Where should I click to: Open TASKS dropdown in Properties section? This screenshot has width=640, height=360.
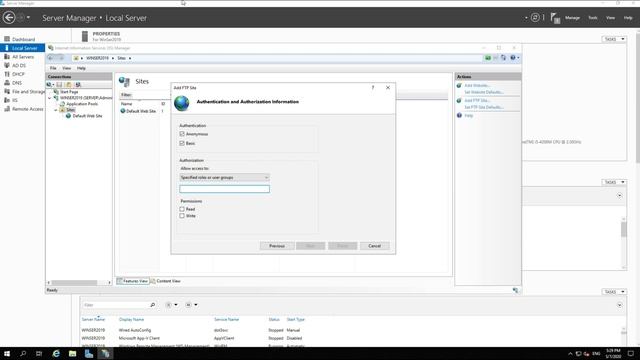pyautogui.click(x=614, y=39)
